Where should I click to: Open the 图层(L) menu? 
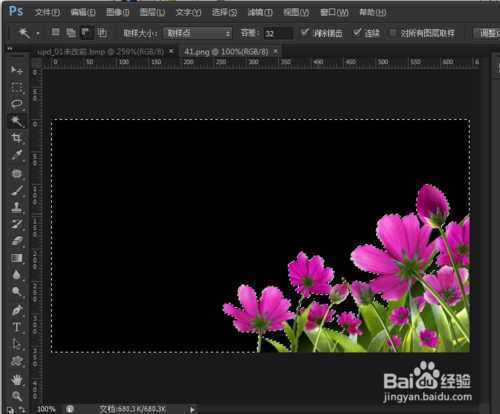(x=152, y=13)
